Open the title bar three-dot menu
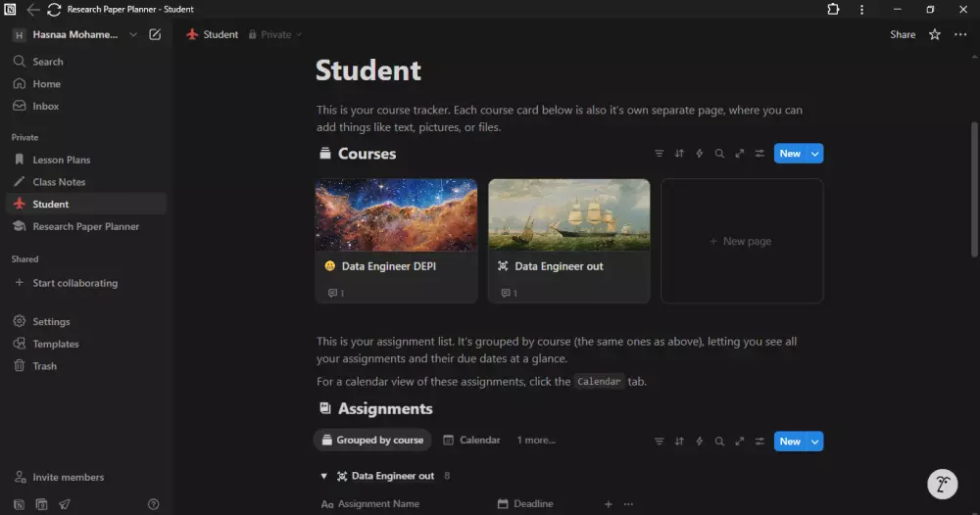 pos(861,10)
